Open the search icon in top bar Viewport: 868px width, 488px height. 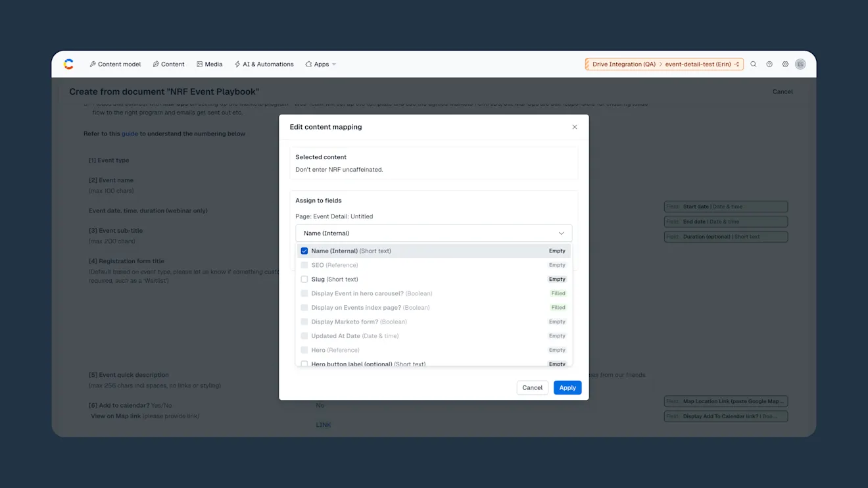[754, 64]
